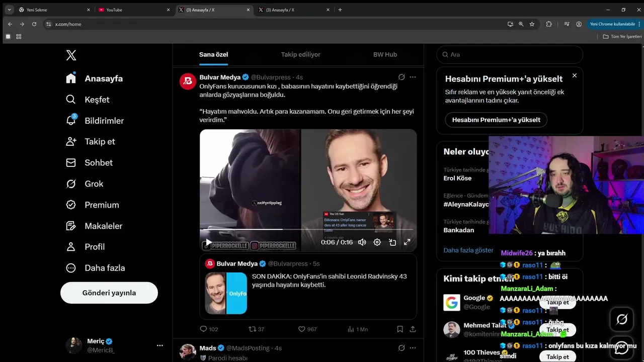Open the floating messages button
Image resolution: width=644 pixels, height=362 pixels.
[x=622, y=347]
